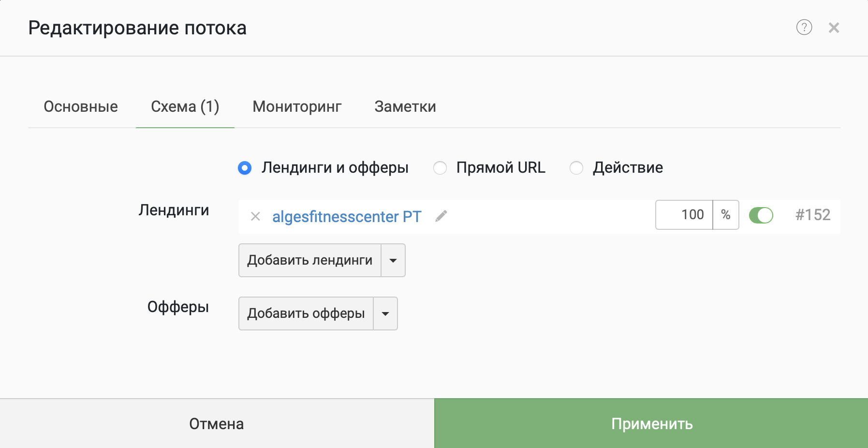The image size is (868, 448).
Task: Open the Мониторинг tab
Action: [x=297, y=106]
